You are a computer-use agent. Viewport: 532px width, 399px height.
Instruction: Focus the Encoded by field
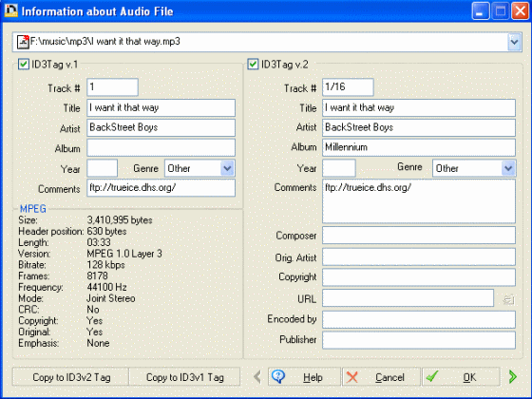[x=419, y=319]
